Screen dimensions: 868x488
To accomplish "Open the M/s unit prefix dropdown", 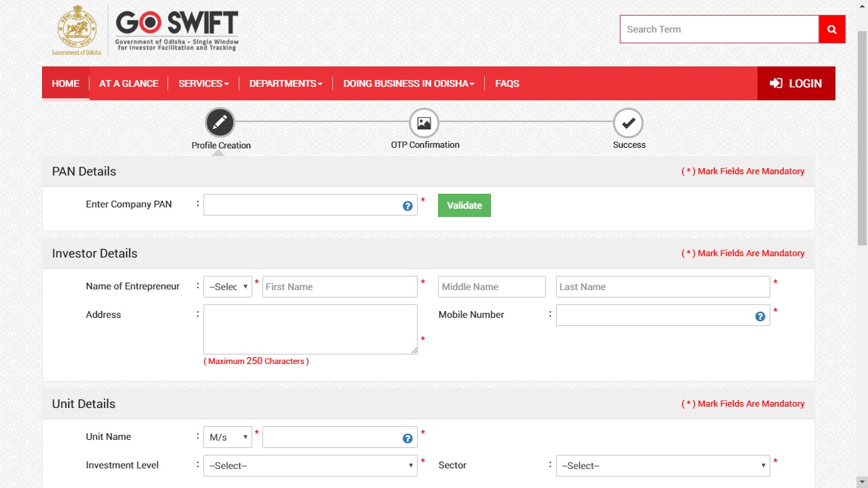I will click(228, 437).
